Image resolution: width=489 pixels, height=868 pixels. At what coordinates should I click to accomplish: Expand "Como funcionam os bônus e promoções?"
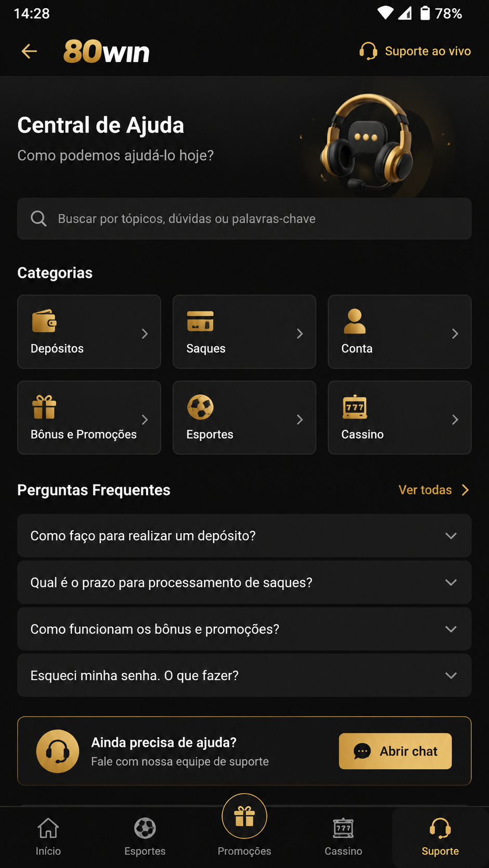[244, 629]
